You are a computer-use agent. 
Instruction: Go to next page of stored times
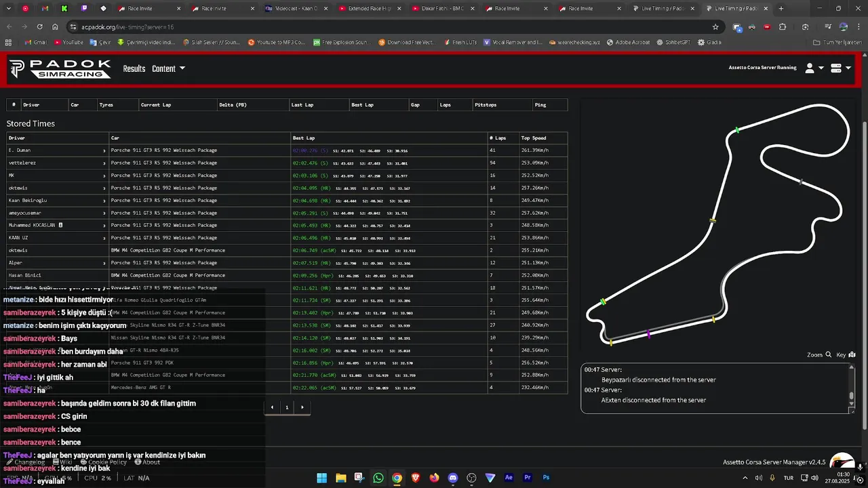coord(302,407)
